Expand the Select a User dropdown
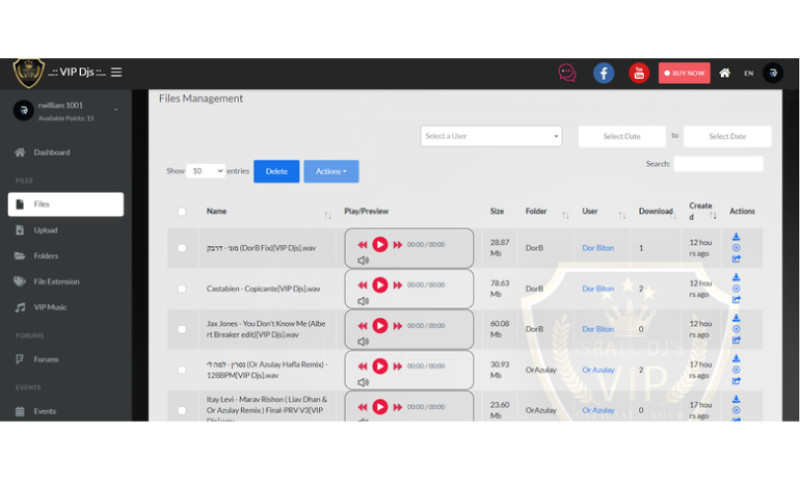The width and height of the screenshot is (800, 480). pos(491,136)
